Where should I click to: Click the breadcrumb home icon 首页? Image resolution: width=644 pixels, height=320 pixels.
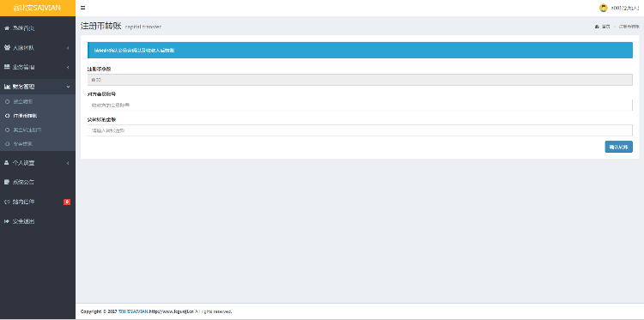597,27
